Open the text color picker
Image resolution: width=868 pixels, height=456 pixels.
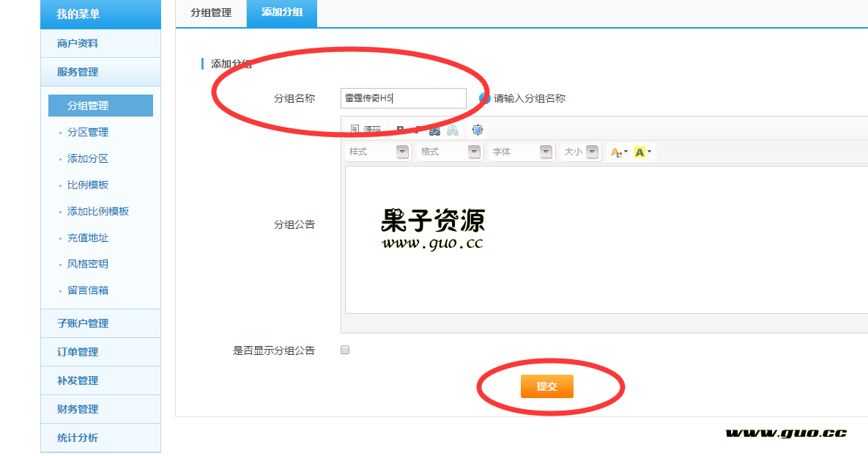[x=619, y=152]
